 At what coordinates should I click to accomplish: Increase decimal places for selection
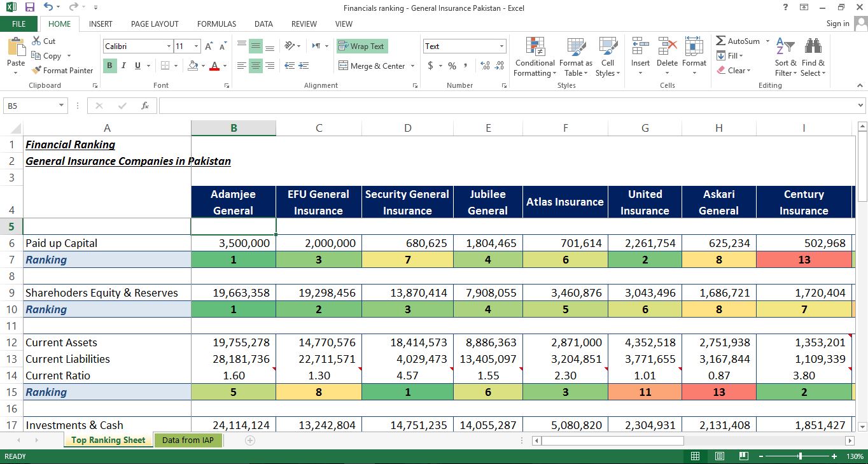pos(484,66)
